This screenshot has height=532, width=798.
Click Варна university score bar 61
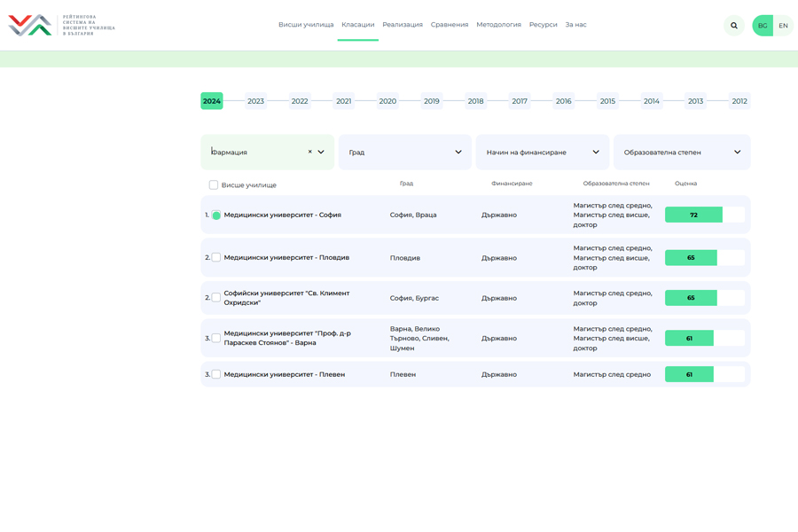point(704,338)
